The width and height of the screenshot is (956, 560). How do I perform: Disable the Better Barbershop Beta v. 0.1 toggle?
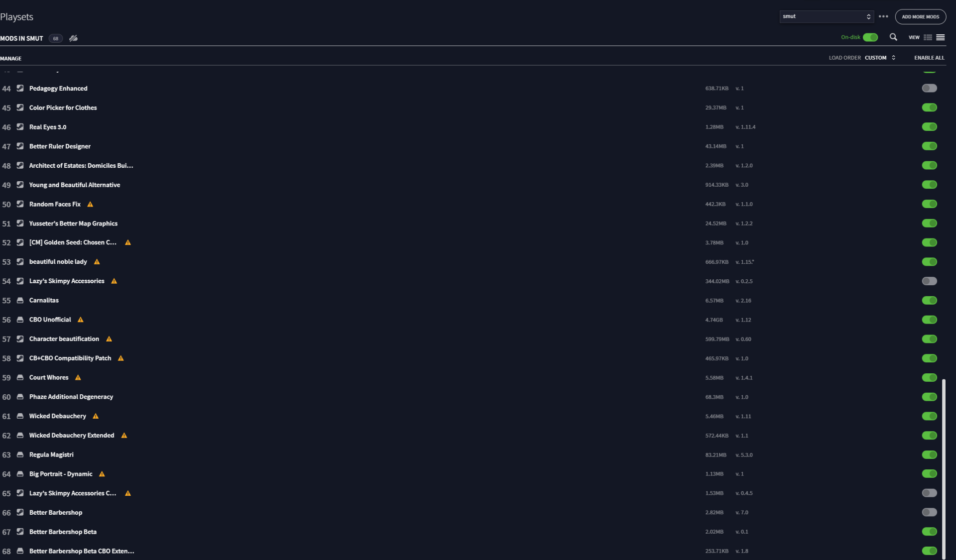(x=929, y=532)
